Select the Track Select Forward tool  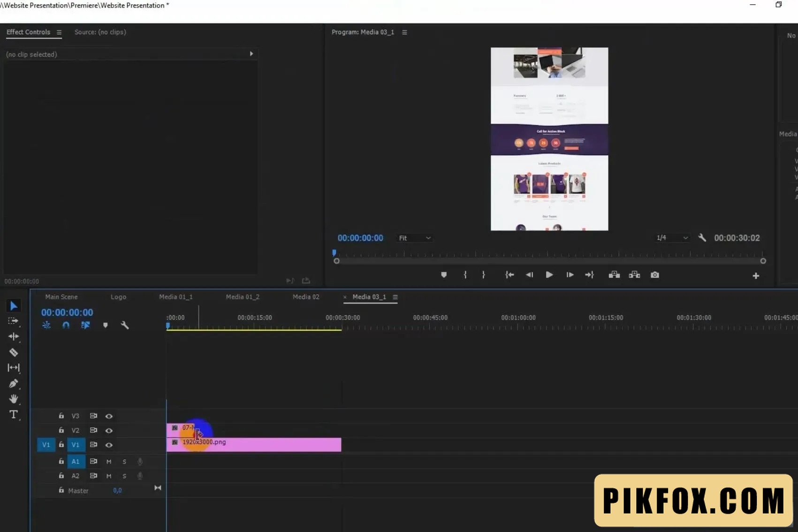[14, 321]
